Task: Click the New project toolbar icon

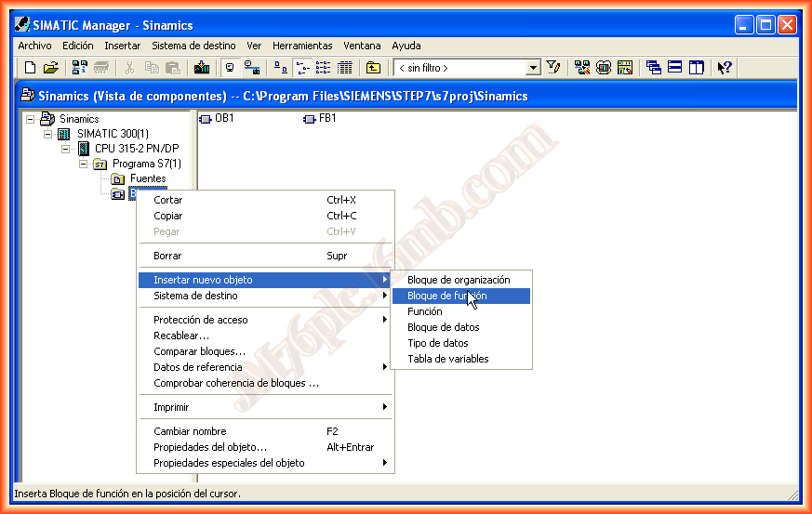Action: pyautogui.click(x=30, y=68)
